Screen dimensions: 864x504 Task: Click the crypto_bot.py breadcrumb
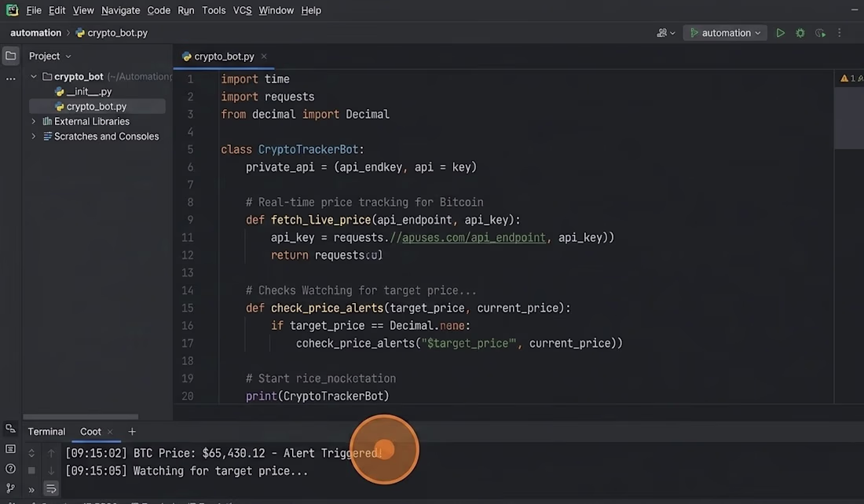tap(112, 32)
